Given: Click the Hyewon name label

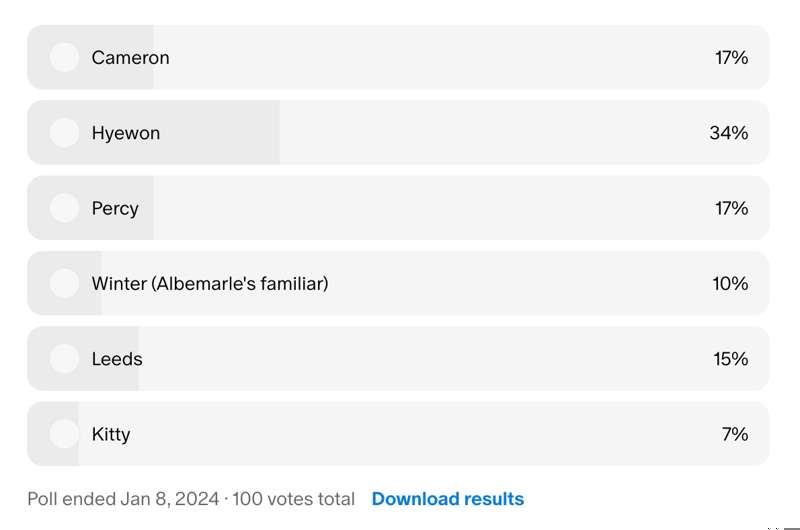Looking at the screenshot, I should [126, 134].
